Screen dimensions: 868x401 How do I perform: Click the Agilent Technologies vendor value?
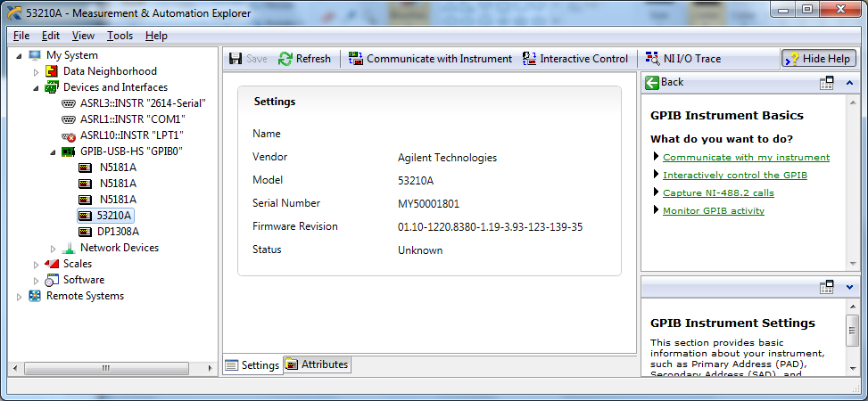pyautogui.click(x=447, y=158)
